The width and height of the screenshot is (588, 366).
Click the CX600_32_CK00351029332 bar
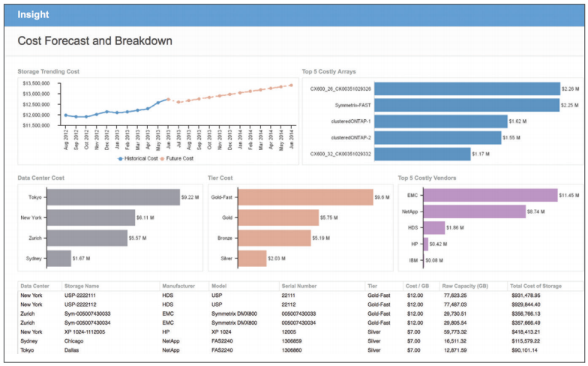[x=422, y=154]
